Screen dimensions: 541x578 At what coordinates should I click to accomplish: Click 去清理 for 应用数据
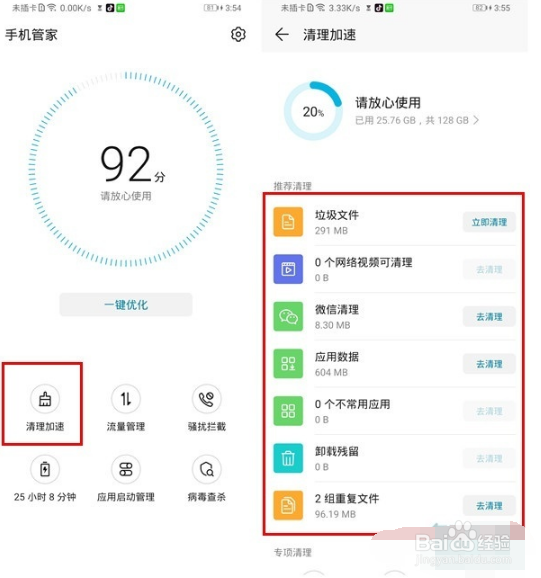click(489, 364)
